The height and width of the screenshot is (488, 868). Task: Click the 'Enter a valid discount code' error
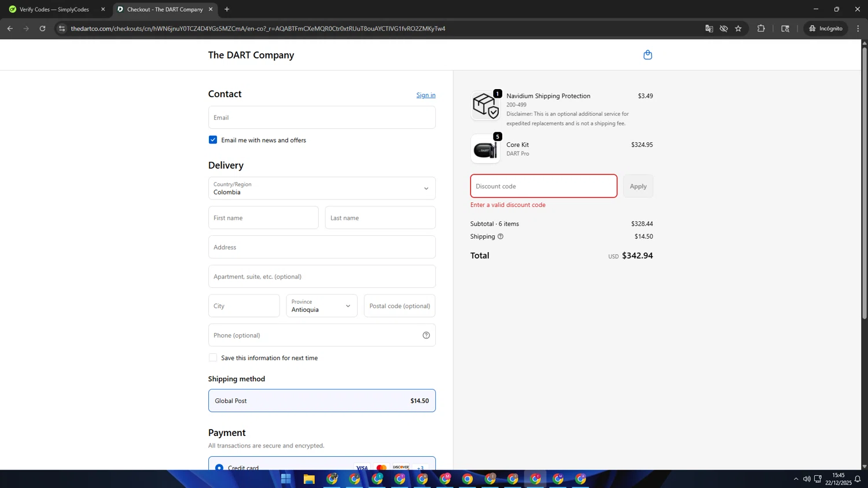[x=508, y=205]
